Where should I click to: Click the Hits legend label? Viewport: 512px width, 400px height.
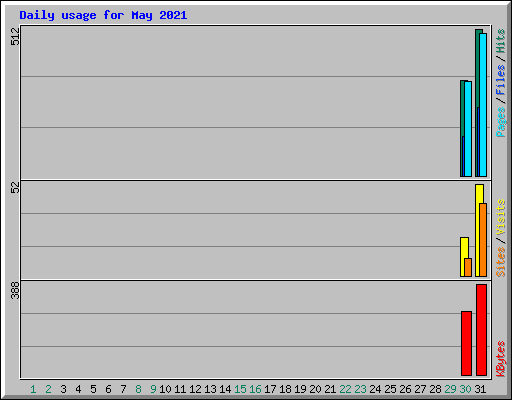[x=500, y=41]
